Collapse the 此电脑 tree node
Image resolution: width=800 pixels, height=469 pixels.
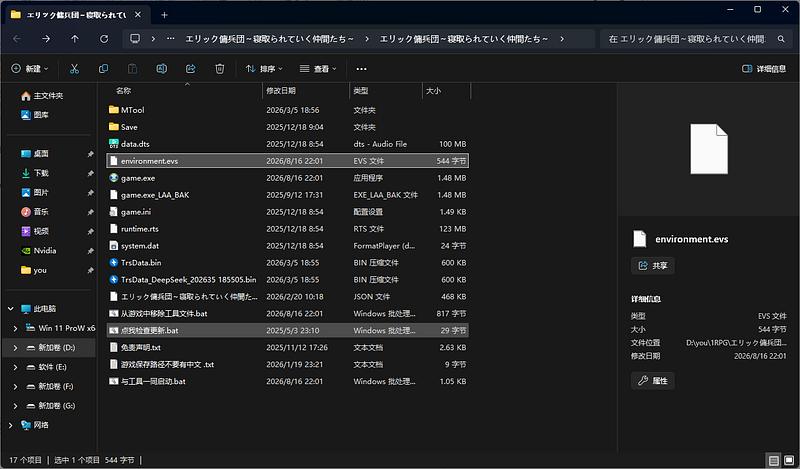pos(11,309)
